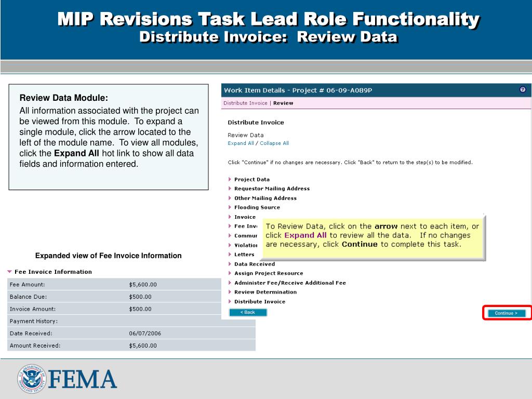
Task: Select Administer Fee/Receive Additional Fee label
Action: (x=290, y=282)
